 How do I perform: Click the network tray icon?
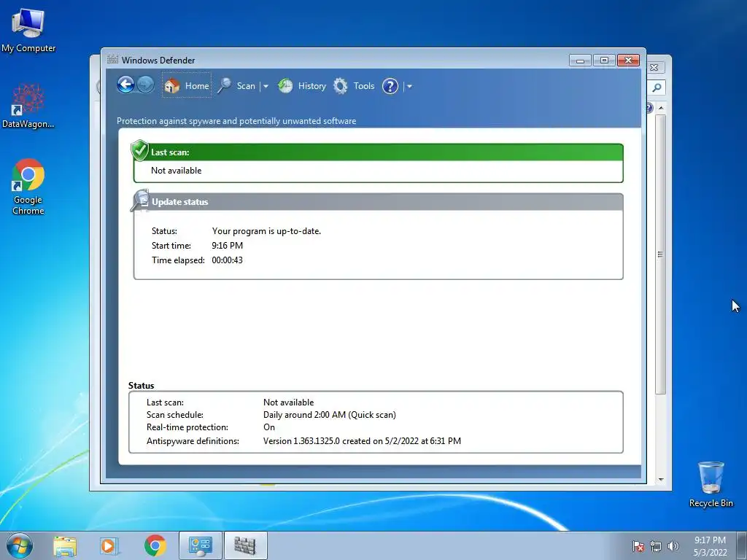(656, 546)
